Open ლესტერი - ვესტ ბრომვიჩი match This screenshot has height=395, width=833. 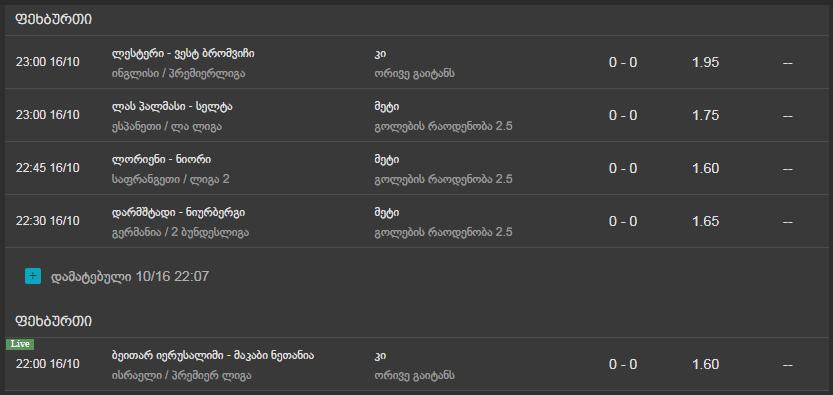(183, 53)
